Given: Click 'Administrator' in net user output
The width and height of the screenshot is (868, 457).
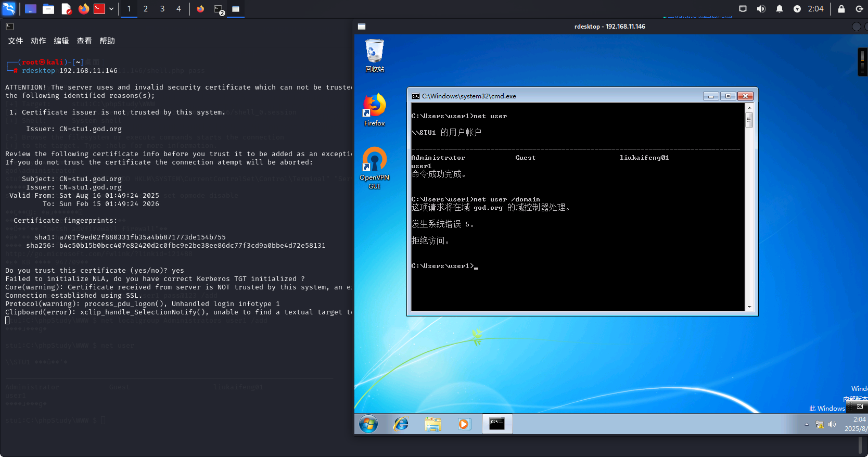Looking at the screenshot, I should (438, 158).
